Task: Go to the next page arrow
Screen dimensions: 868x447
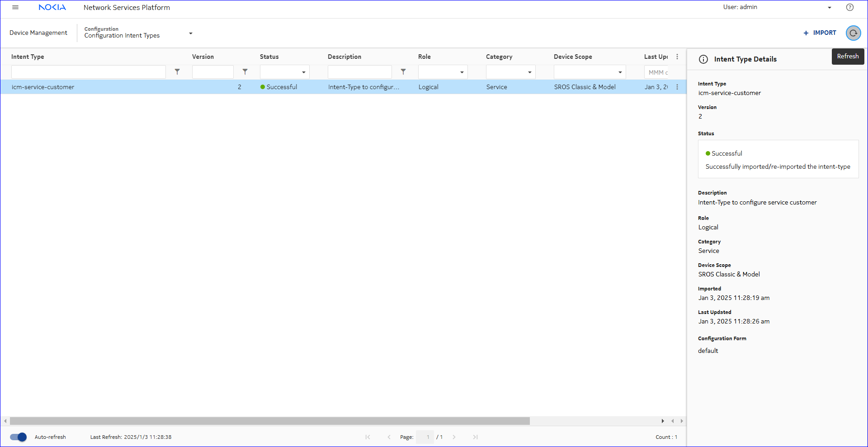Action: pyautogui.click(x=454, y=437)
